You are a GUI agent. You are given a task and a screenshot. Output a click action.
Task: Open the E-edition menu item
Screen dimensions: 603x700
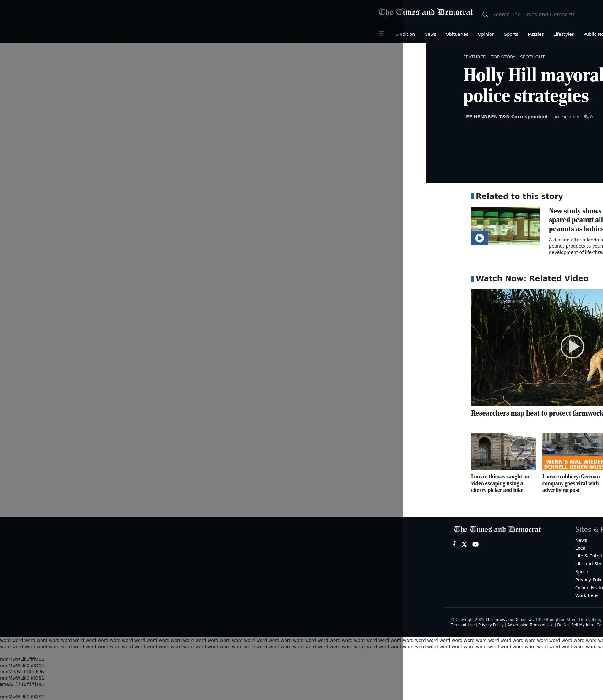(405, 34)
